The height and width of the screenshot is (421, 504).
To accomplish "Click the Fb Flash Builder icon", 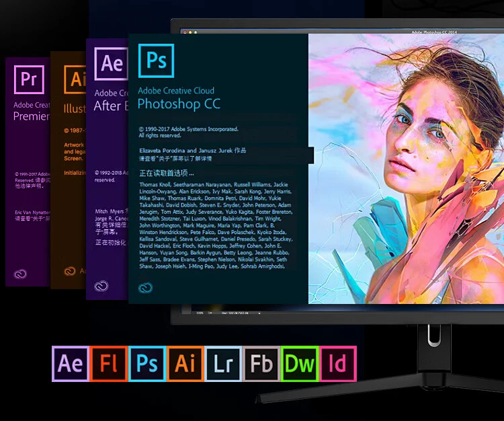I will [x=261, y=364].
